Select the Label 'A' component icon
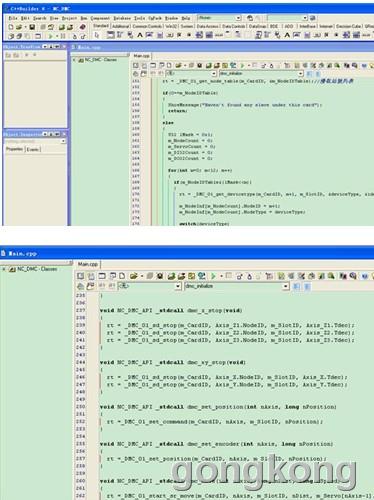Image resolution: width=374 pixels, height=500 pixels. [140, 35]
